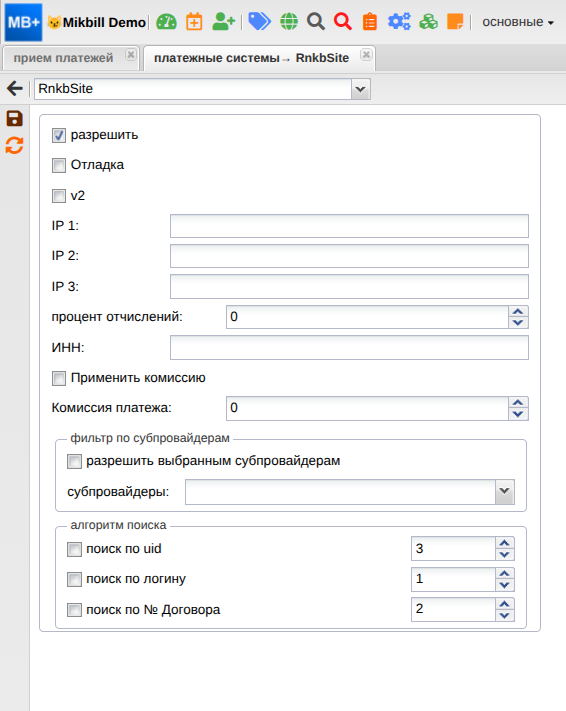The image size is (566, 711).
Task: Click the Комиссия платежа value field
Action: (367, 408)
